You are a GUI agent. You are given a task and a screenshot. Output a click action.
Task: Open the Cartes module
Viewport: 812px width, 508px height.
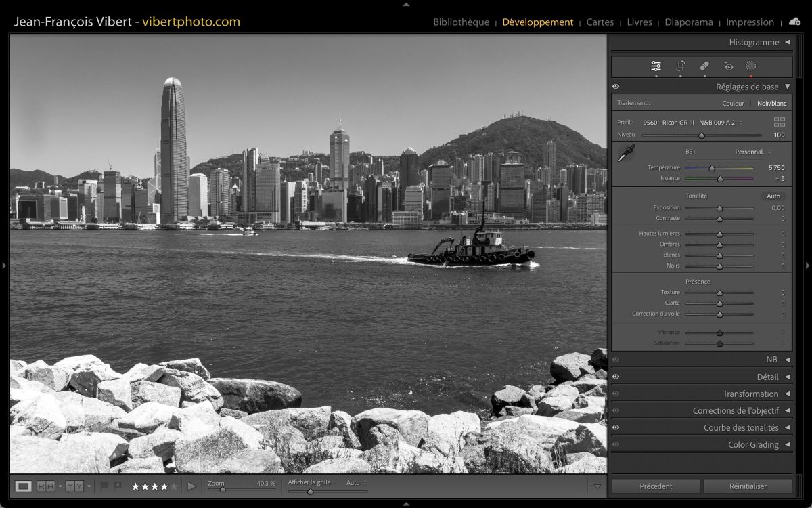tap(600, 22)
